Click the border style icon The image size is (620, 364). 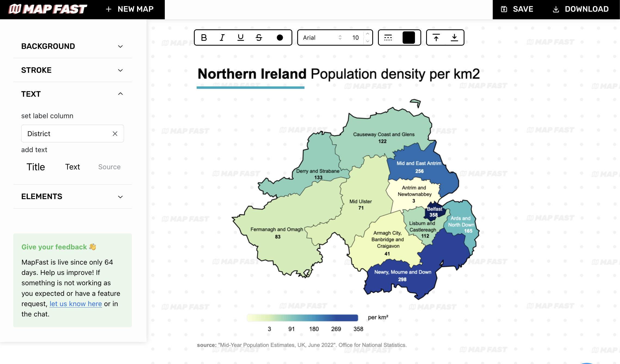point(388,37)
